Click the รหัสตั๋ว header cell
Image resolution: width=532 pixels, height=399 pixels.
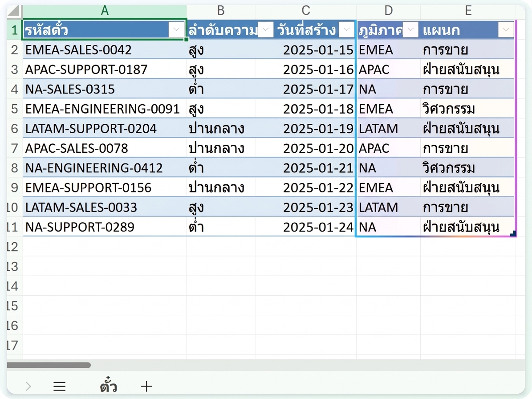point(105,30)
